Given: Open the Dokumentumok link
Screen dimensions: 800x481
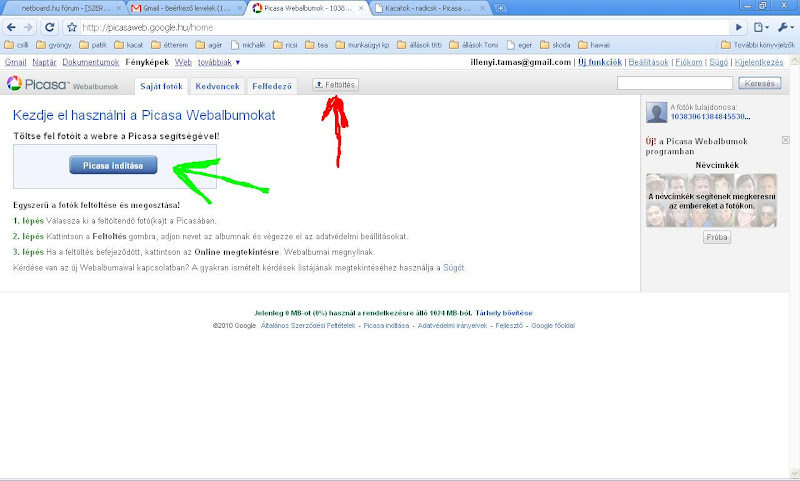Looking at the screenshot, I should point(90,62).
